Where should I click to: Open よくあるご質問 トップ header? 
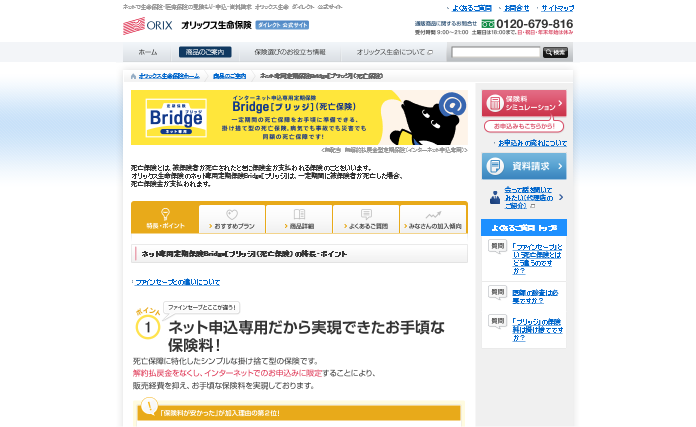point(524,228)
